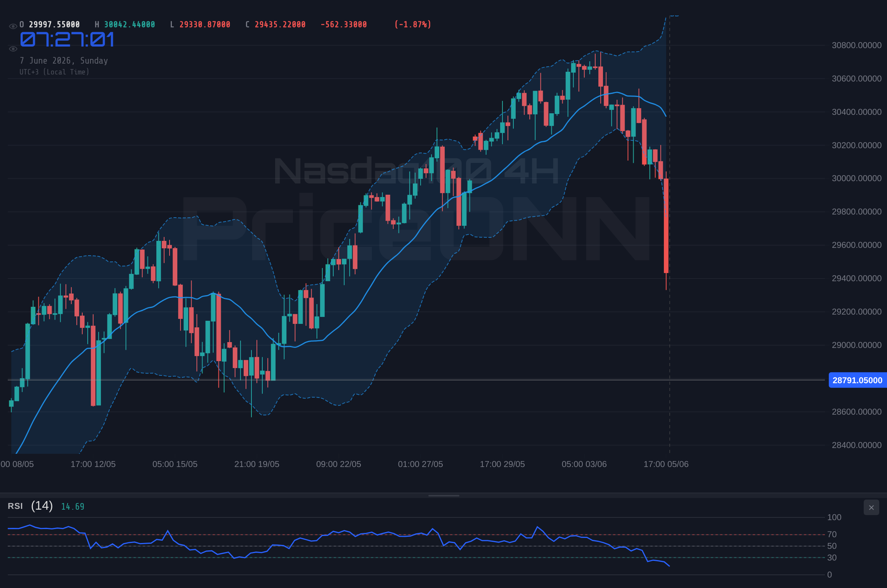Viewport: 887px width, 588px height.
Task: Click the 01:00 27/05 time axis label
Action: point(421,464)
